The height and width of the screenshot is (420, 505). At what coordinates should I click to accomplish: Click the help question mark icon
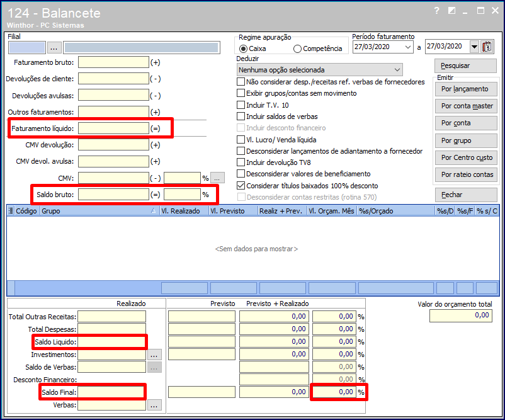click(x=437, y=11)
